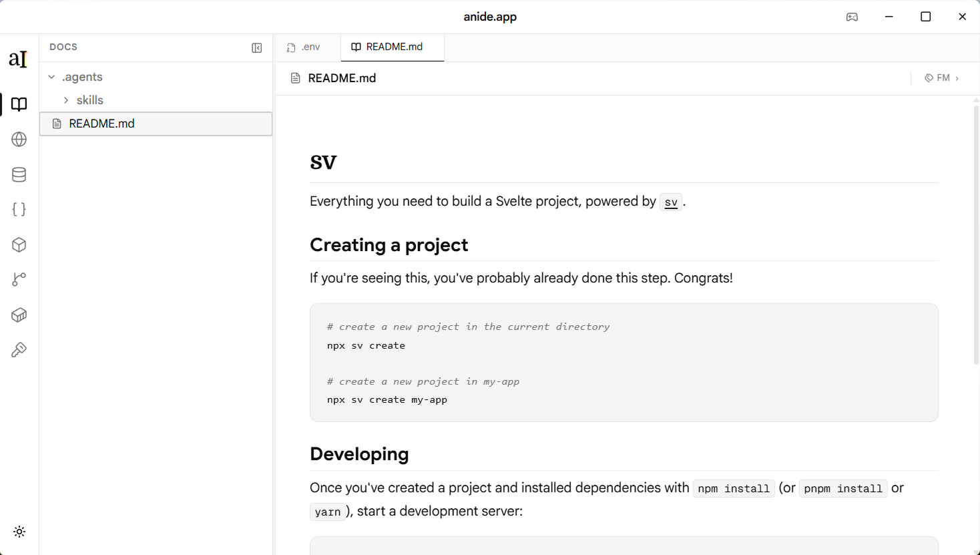The image size is (980, 555).
Task: Click the sv main heading
Action: [x=323, y=162]
